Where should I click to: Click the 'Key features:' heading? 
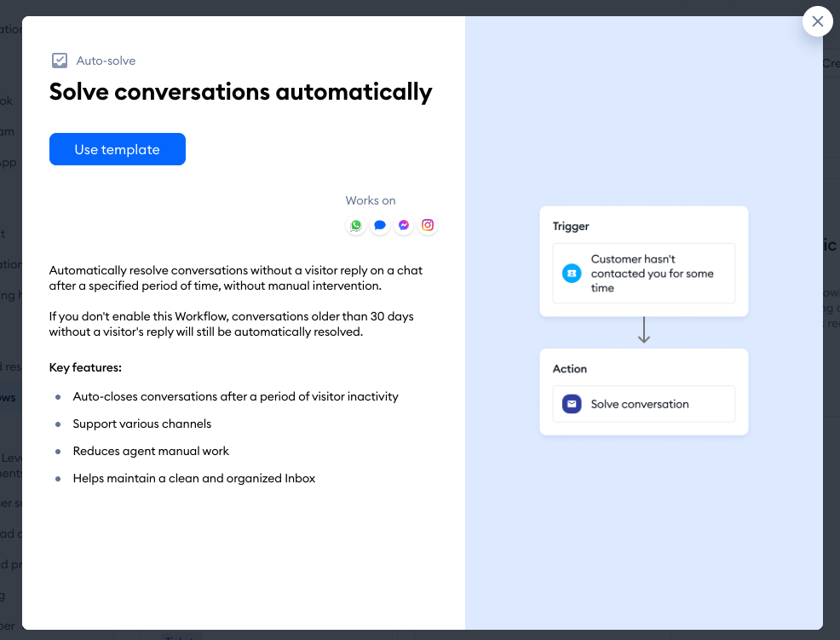point(86,367)
